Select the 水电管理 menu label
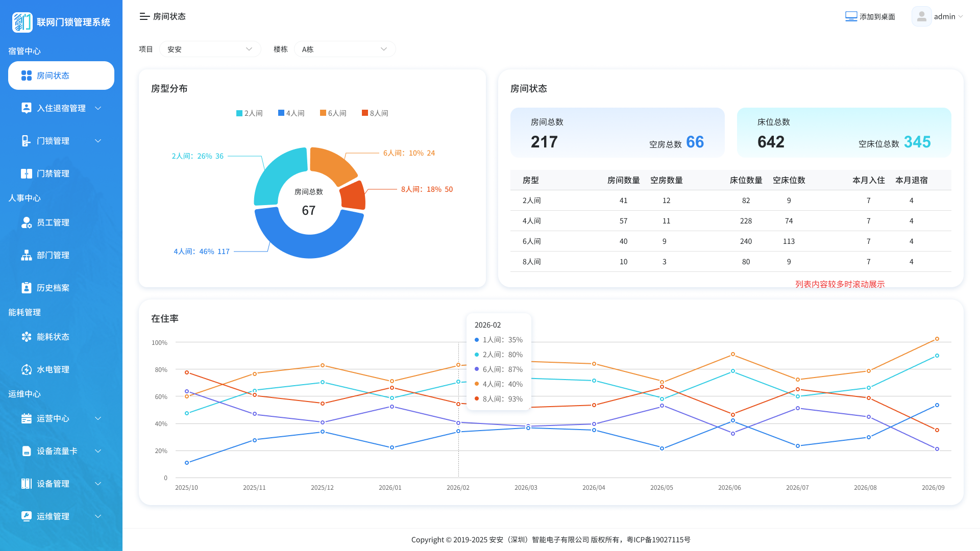The image size is (980, 551). [x=53, y=369]
